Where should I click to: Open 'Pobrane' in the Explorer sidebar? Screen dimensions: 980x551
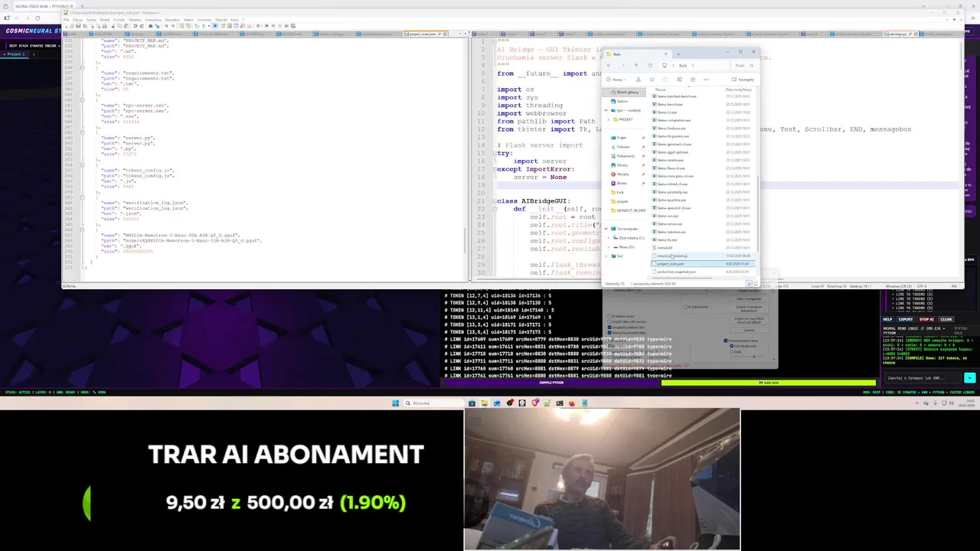pos(623,147)
